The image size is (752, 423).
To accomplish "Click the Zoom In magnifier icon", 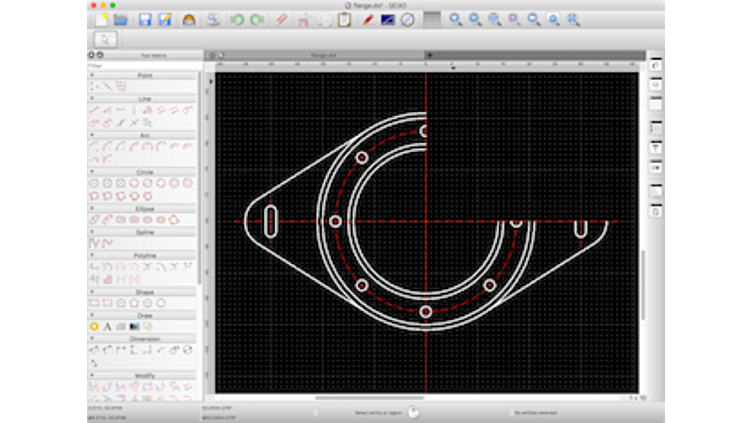I will [455, 19].
